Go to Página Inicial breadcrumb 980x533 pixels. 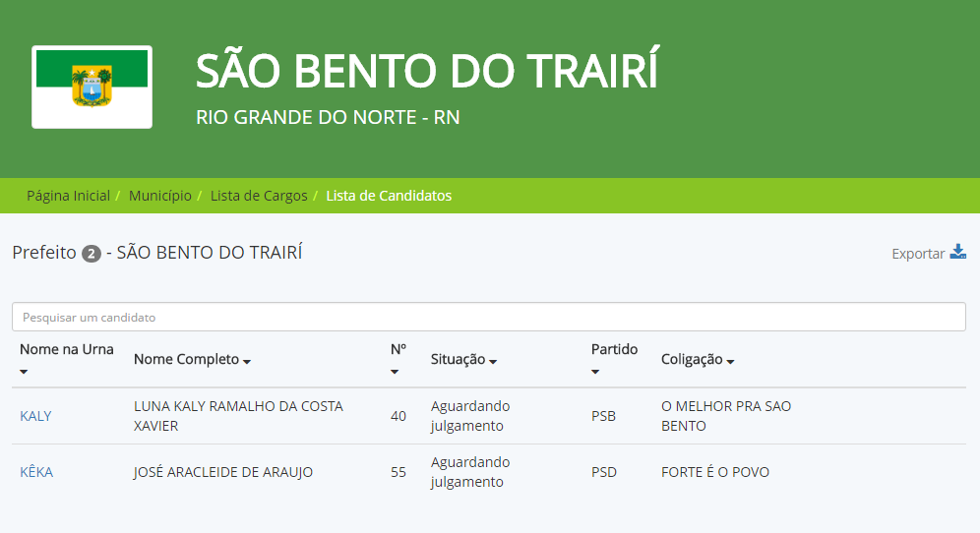pyautogui.click(x=68, y=196)
